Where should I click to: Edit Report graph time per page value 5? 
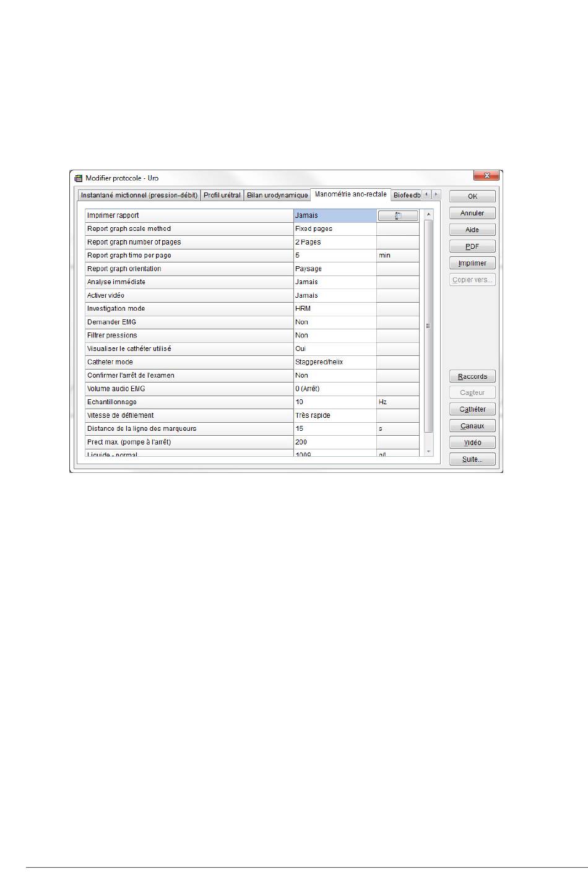pyautogui.click(x=335, y=256)
